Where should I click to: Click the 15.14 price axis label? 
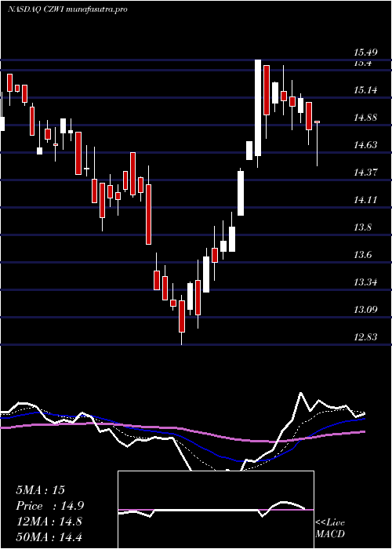365,90
